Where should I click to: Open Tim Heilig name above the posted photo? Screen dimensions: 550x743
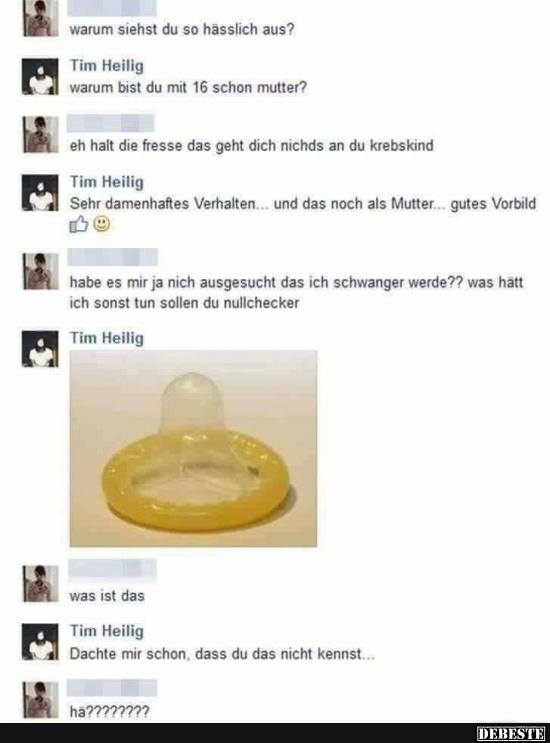(107, 338)
